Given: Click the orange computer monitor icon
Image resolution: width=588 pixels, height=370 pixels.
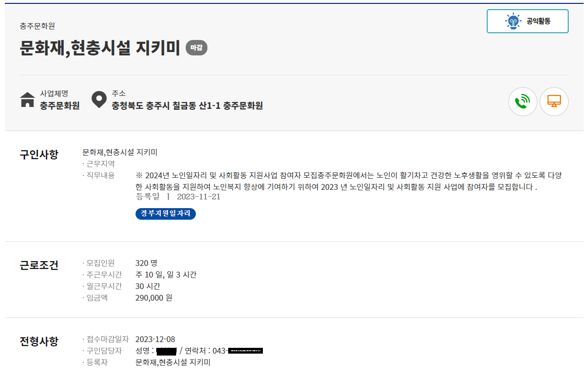Looking at the screenshot, I should pos(554,102).
